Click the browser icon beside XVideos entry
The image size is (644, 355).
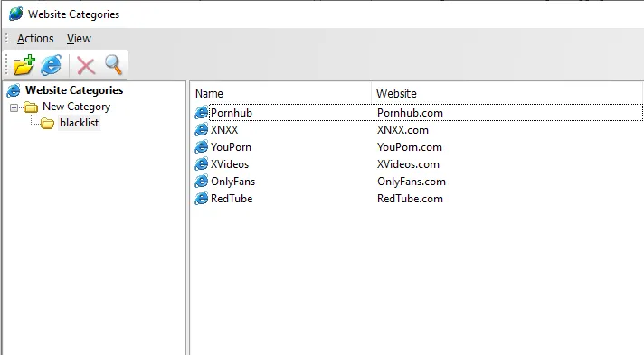201,164
